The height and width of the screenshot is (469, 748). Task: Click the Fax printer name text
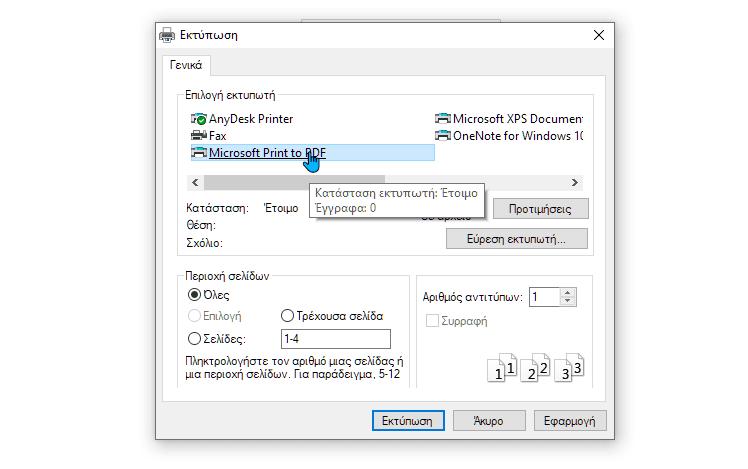(218, 136)
